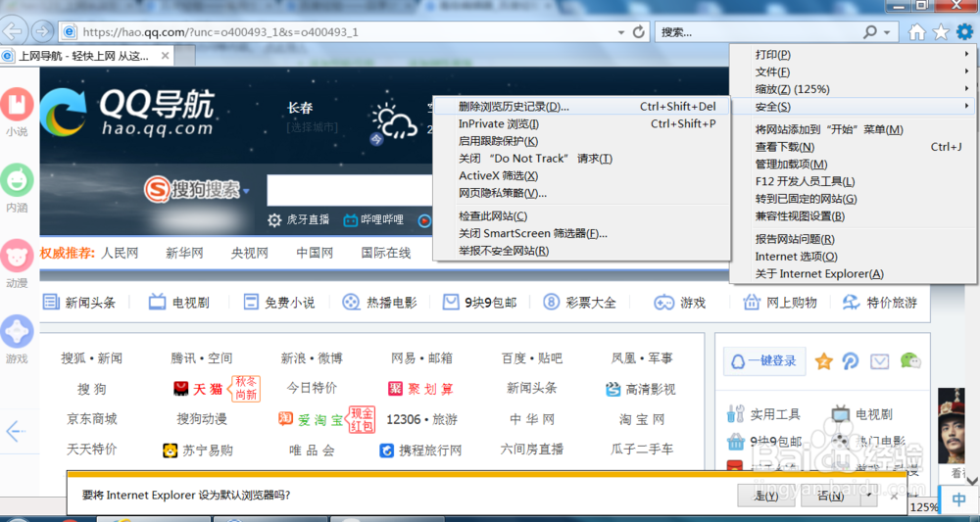Click in the 搜狗 search input box
This screenshot has width=980, height=522.
pyautogui.click(x=350, y=190)
